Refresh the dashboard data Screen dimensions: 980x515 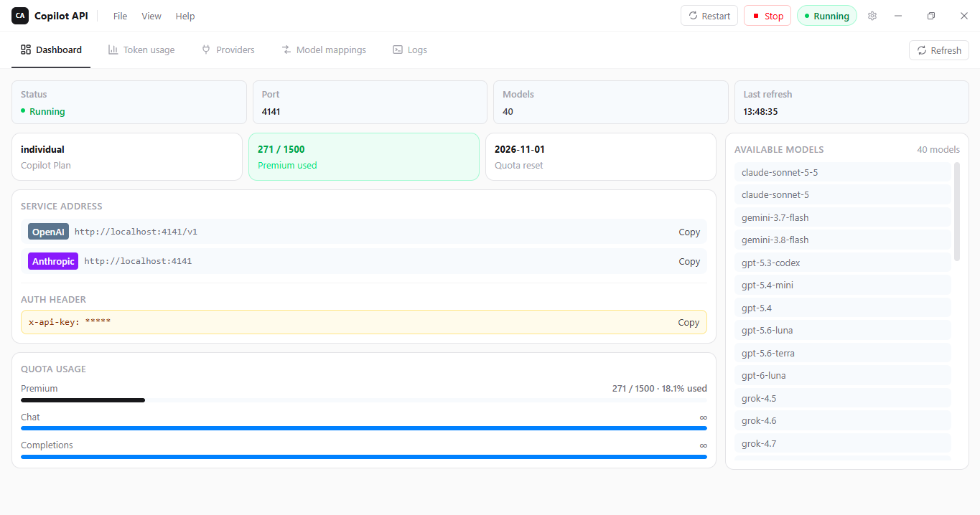click(x=939, y=50)
